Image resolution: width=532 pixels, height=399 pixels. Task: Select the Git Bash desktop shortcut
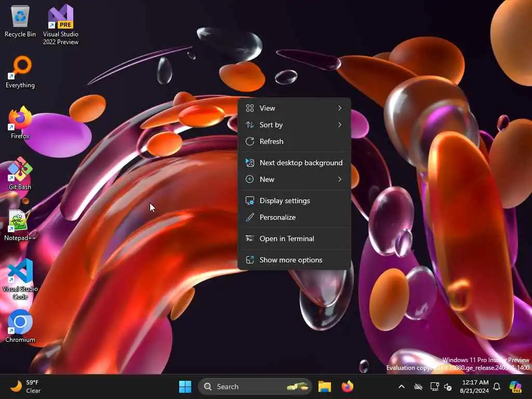[x=20, y=174]
